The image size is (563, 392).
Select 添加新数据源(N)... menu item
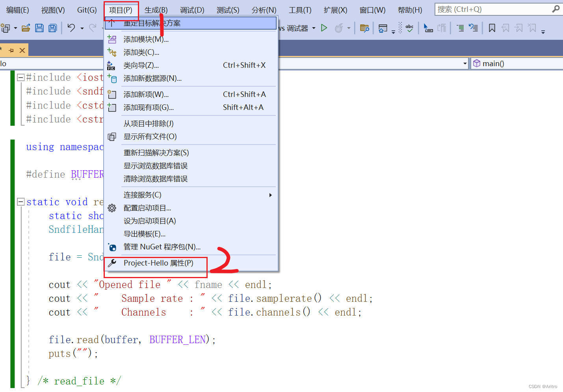pos(191,78)
